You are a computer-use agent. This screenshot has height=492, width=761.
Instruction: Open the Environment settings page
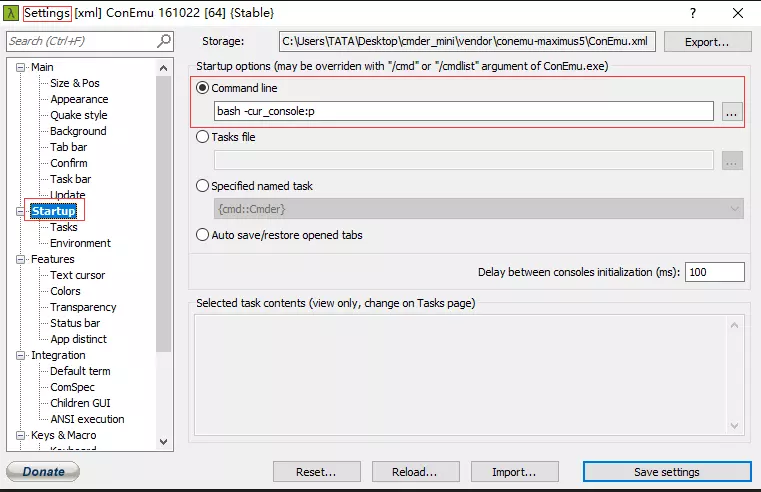80,243
